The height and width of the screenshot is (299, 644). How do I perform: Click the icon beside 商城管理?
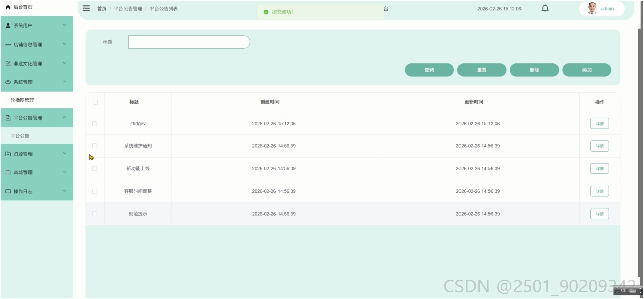coord(8,172)
